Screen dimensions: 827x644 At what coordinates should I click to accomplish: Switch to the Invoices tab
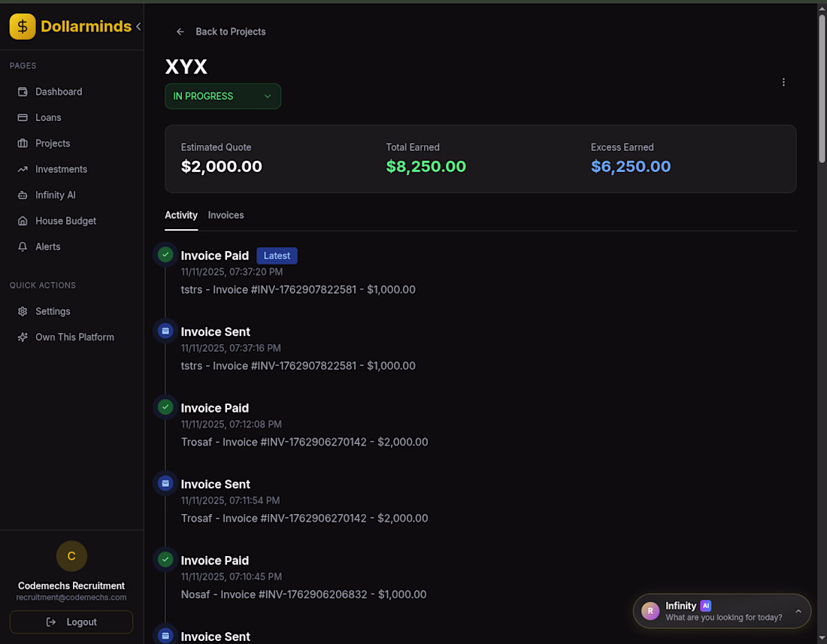pyautogui.click(x=226, y=215)
